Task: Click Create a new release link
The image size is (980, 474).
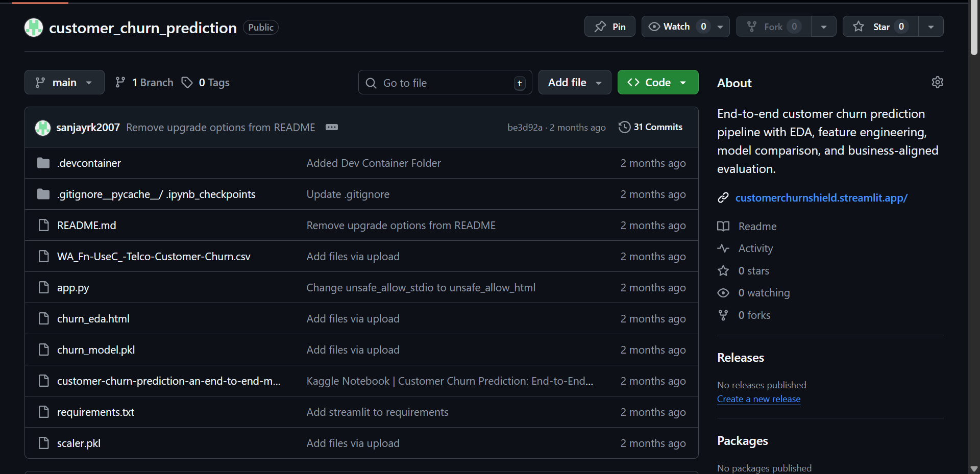Action: point(758,399)
